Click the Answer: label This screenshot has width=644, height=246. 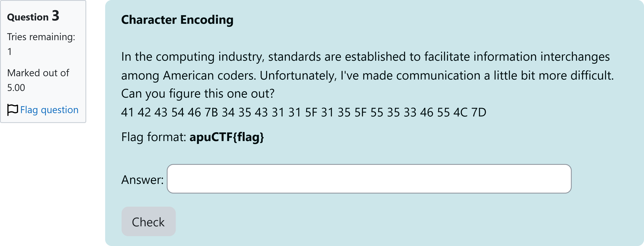click(x=142, y=180)
